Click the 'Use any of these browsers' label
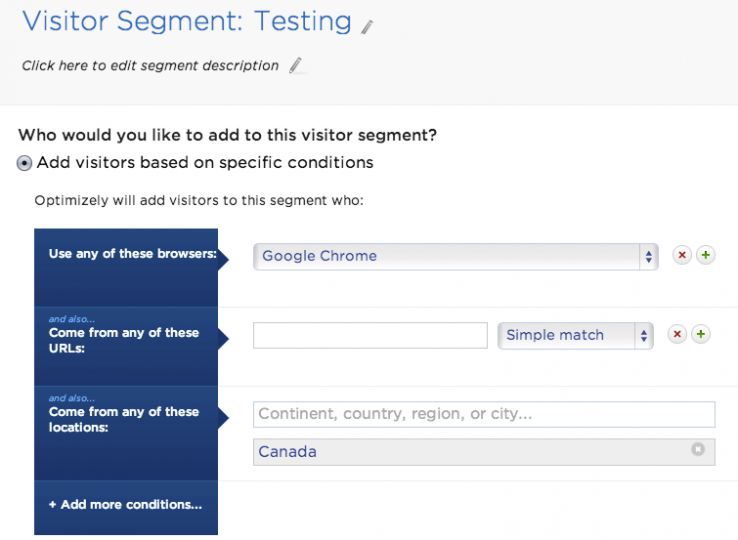The width and height of the screenshot is (738, 540). tap(133, 254)
